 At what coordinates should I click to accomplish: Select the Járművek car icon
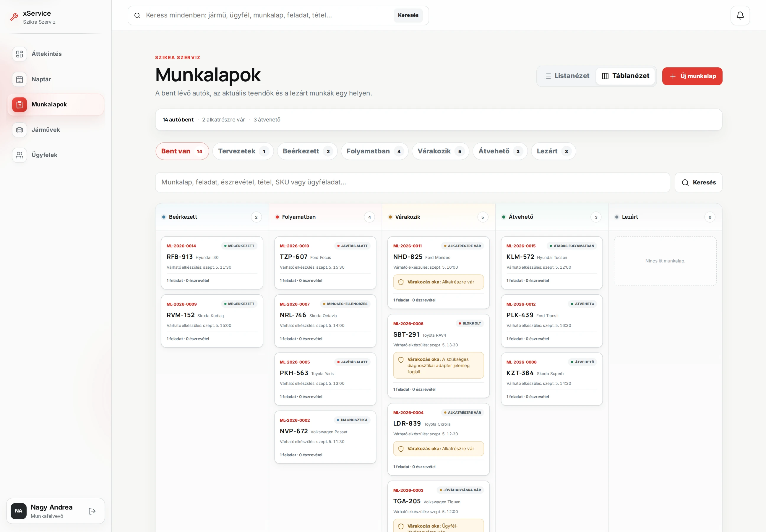point(19,130)
